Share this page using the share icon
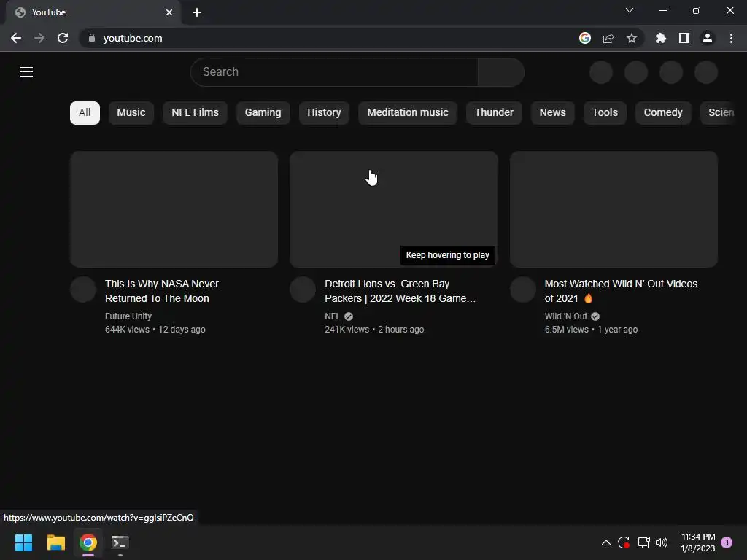This screenshot has width=747, height=560. pos(608,38)
